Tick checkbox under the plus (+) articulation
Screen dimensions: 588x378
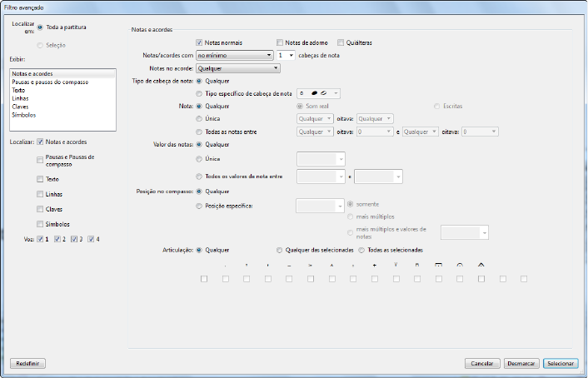375,279
